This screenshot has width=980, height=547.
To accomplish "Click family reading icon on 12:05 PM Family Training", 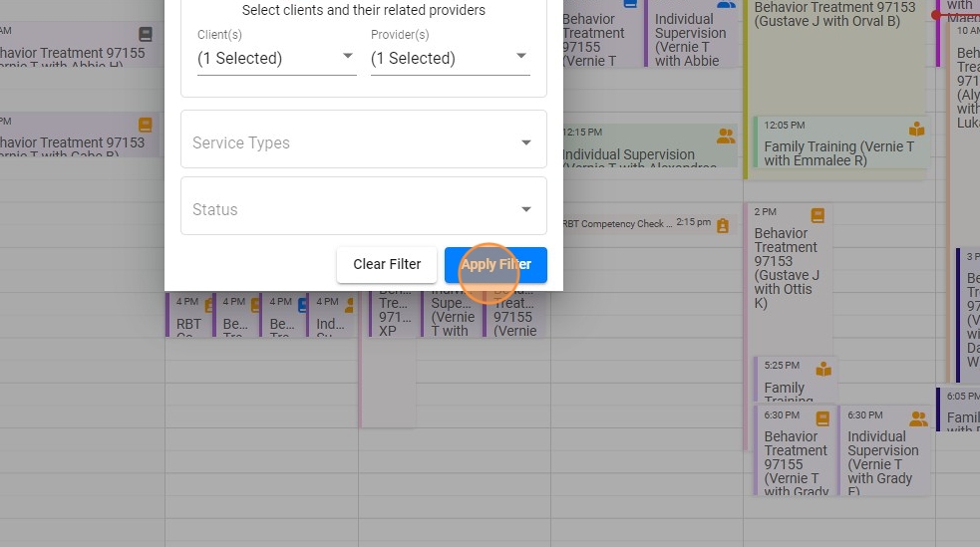I will coord(916,130).
